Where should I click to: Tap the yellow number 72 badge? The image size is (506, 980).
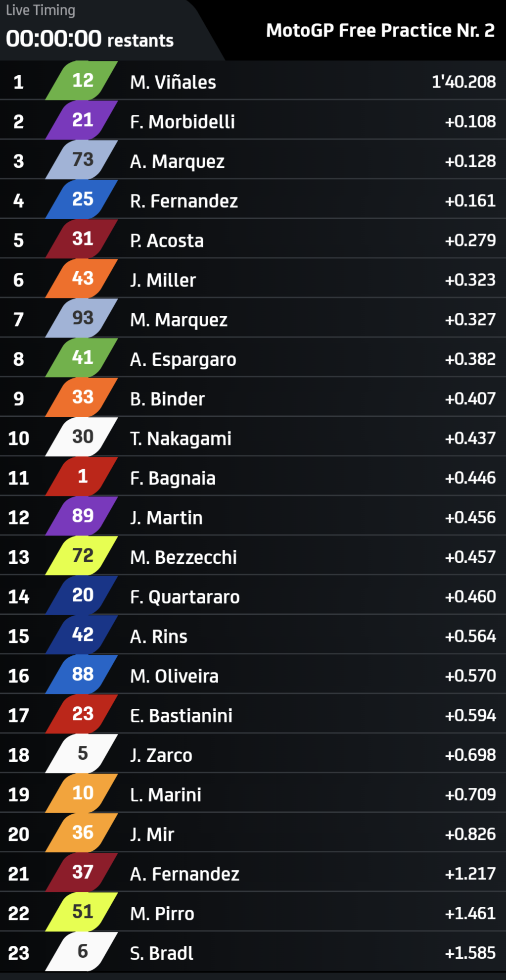[82, 555]
